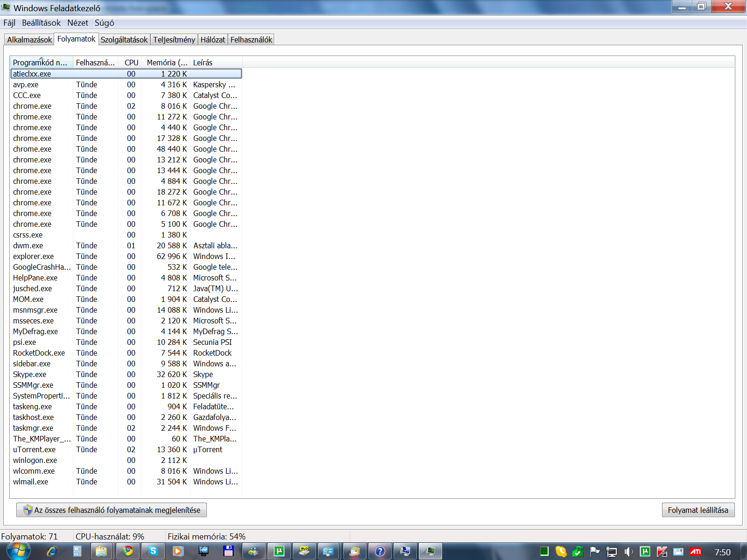Select the HelpPane.exe process

[x=126, y=278]
